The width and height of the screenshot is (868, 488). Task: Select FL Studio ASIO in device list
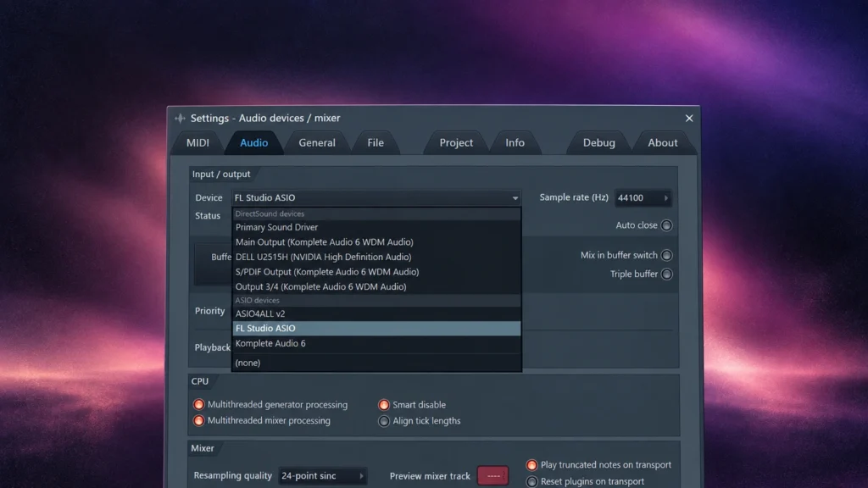pyautogui.click(x=376, y=329)
